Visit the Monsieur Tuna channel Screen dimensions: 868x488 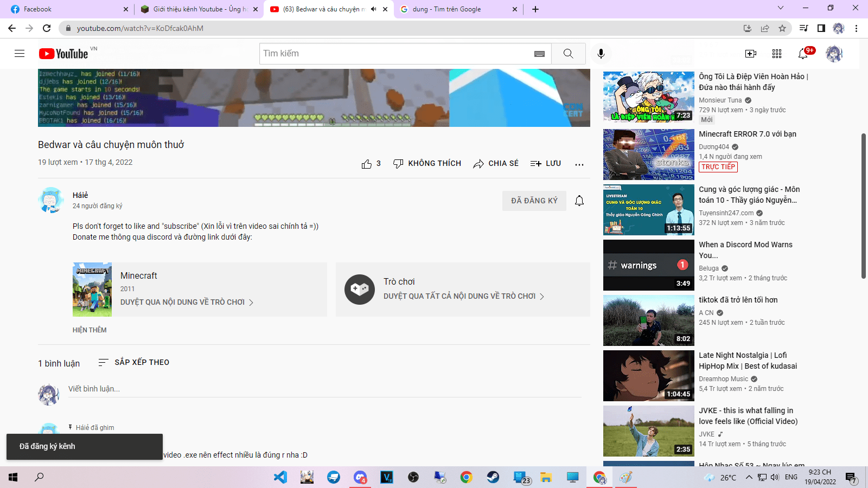coord(720,100)
